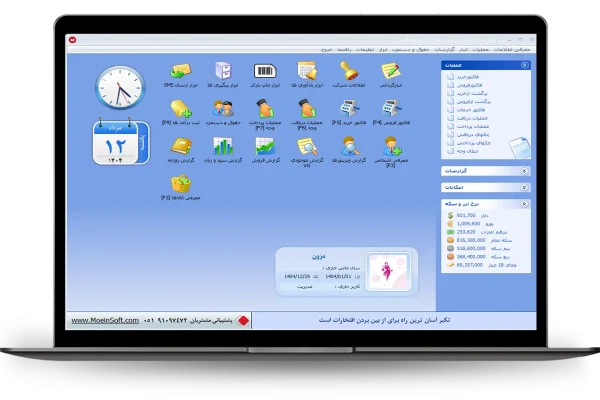Viewport: 600px width, 400px height.
Task: Expand the امکانات side panel
Action: coord(525,188)
